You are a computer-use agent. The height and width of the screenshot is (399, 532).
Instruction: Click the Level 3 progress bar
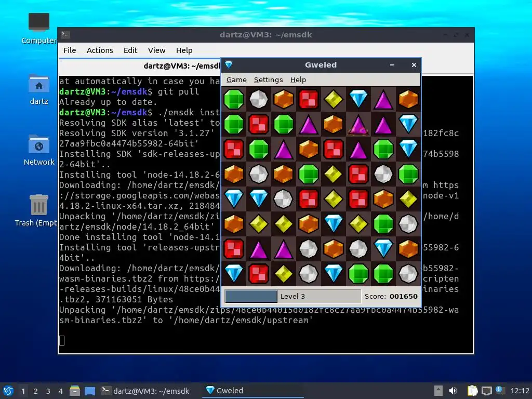(x=293, y=296)
